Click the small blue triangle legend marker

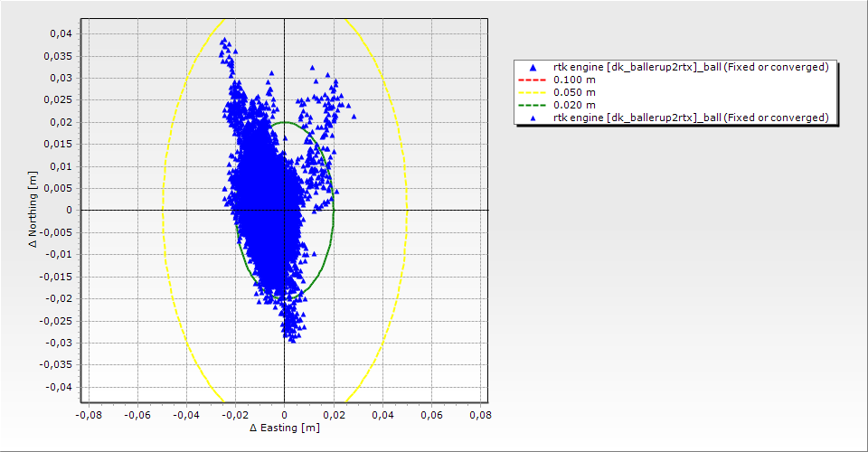pyautogui.click(x=533, y=118)
